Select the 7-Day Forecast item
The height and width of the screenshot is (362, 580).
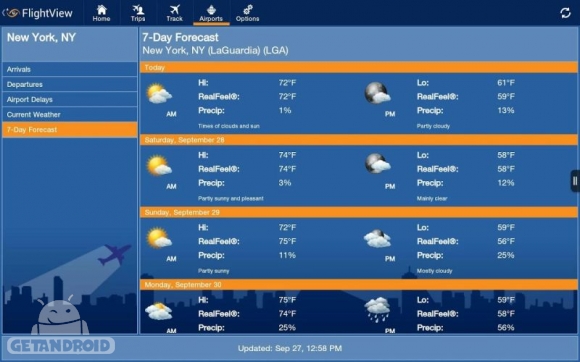70,130
